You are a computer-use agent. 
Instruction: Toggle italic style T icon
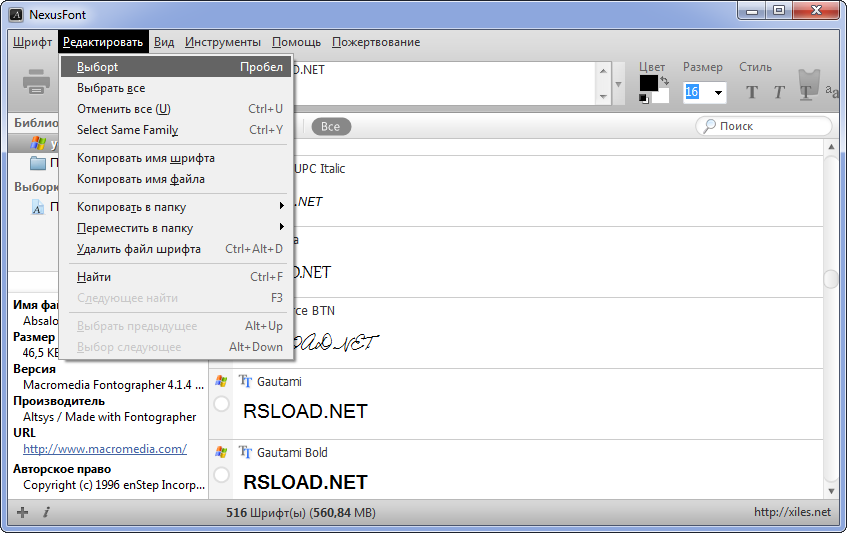coord(778,92)
